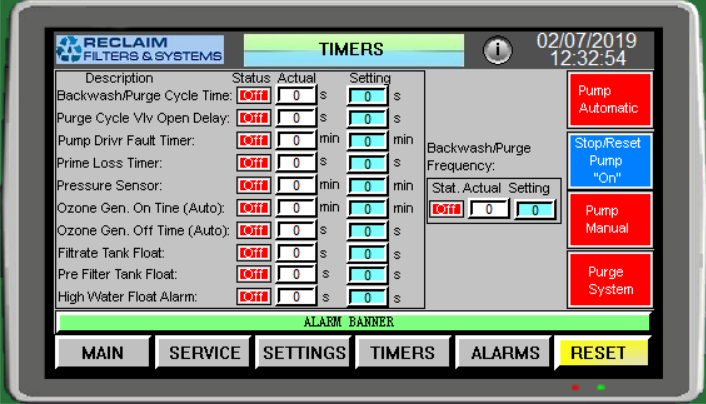Toggle Pressure Sensor Off status indicator

click(253, 186)
